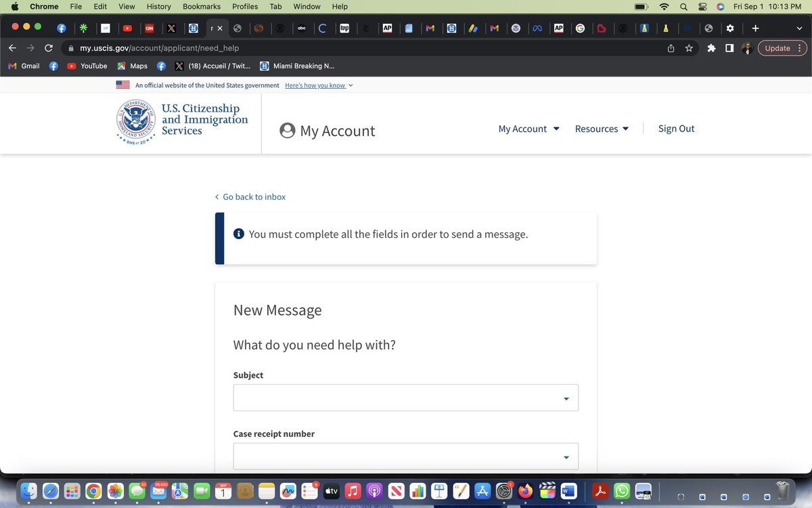Screen dimensions: 812x508
Task: Open the History menu
Action: (x=158, y=6)
